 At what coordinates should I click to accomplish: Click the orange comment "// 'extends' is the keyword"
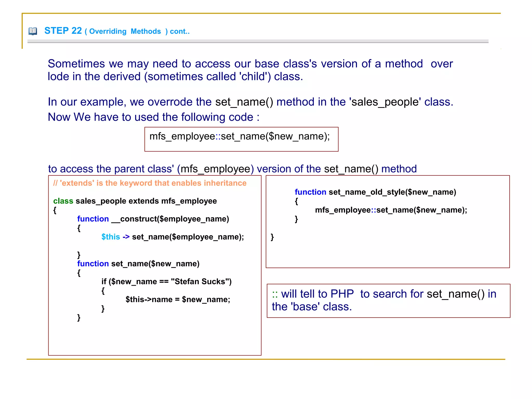[x=150, y=183]
